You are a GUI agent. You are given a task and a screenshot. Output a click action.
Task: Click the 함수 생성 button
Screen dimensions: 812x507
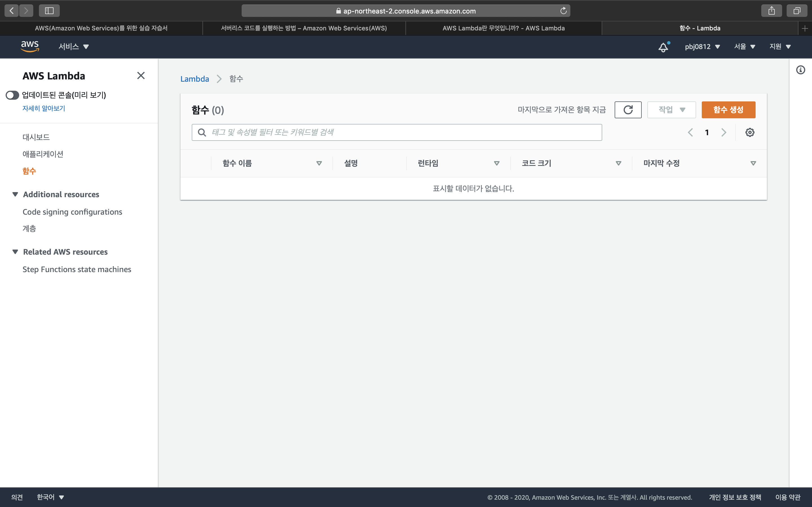tap(728, 110)
